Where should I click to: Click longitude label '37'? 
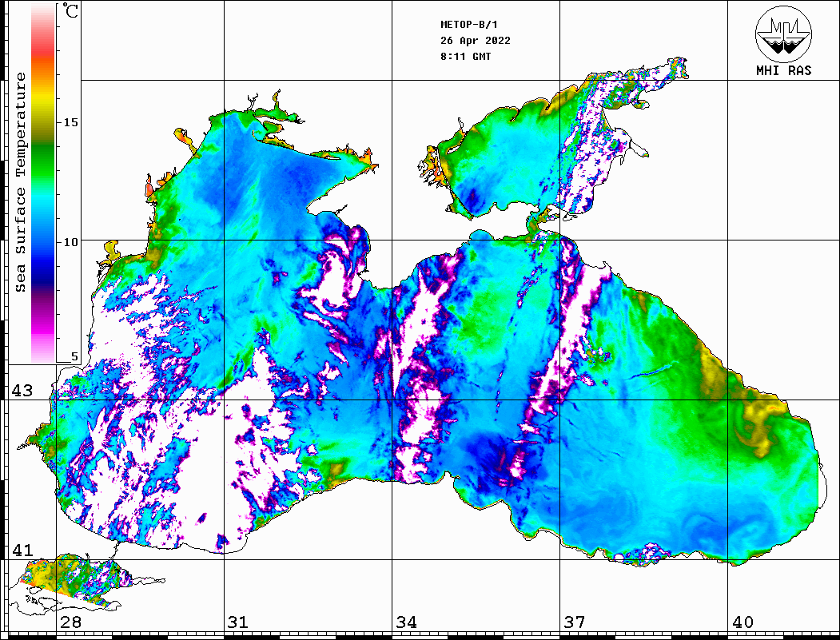point(575,622)
